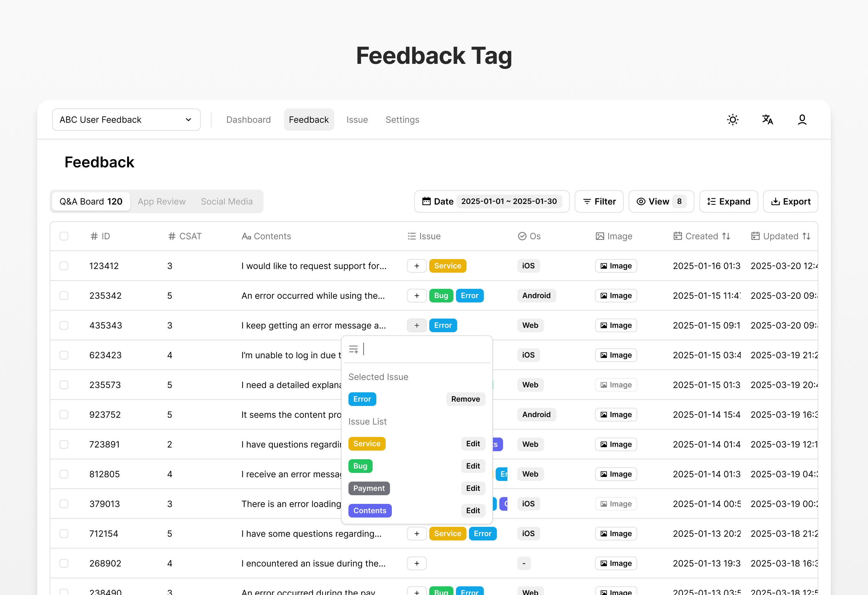The height and width of the screenshot is (595, 868).
Task: Click the Expand list icon
Action: coord(711,201)
